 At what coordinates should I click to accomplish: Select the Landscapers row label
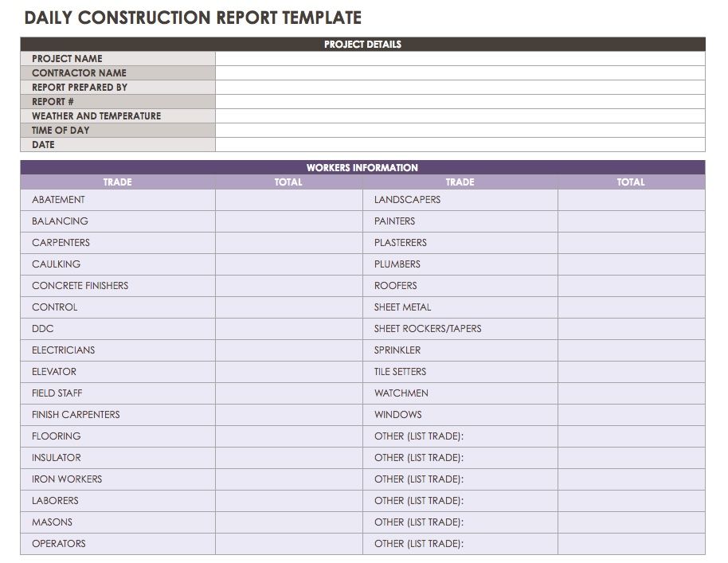(460, 200)
